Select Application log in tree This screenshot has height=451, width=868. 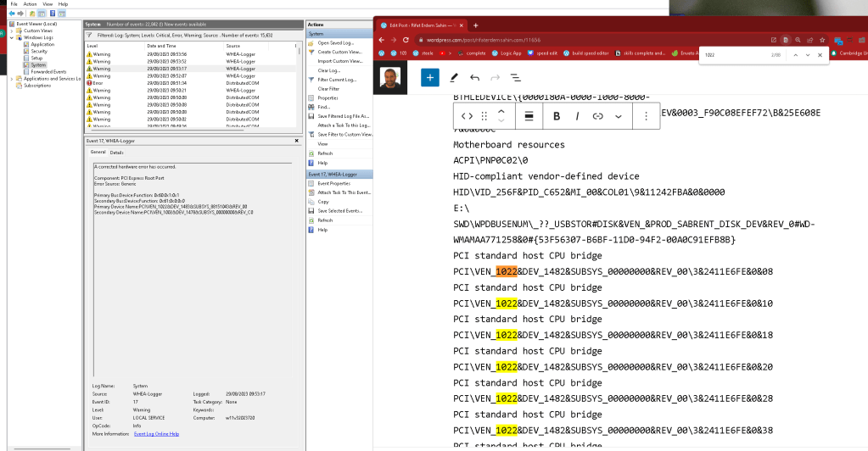click(42, 44)
